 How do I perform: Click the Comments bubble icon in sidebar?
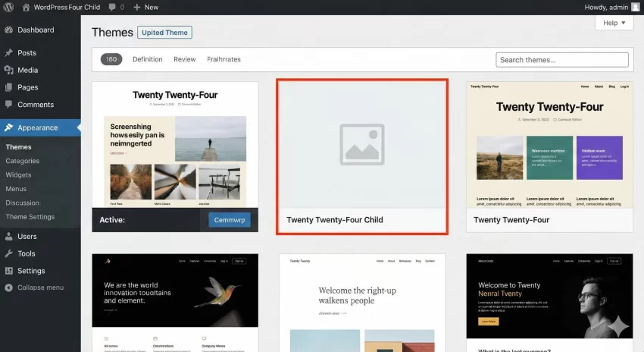(8, 104)
